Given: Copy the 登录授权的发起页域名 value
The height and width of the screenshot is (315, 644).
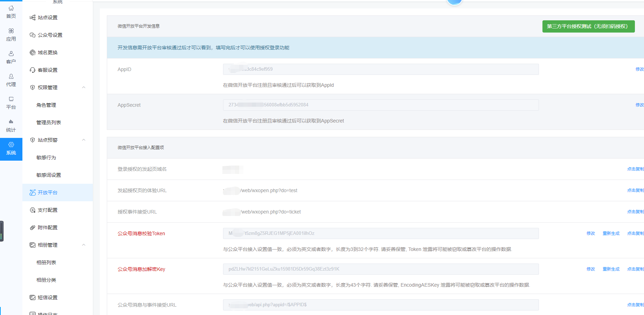Looking at the screenshot, I should [635, 169].
